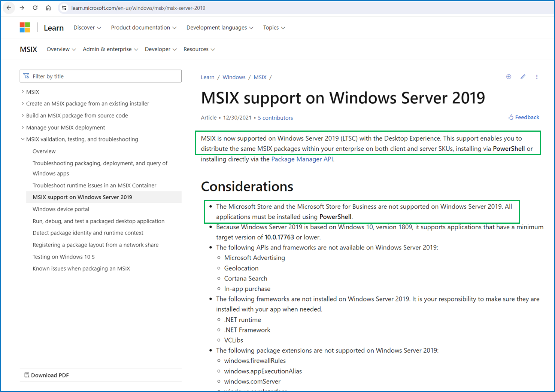Click the Download PDF button
Image resolution: width=555 pixels, height=392 pixels.
click(x=46, y=375)
